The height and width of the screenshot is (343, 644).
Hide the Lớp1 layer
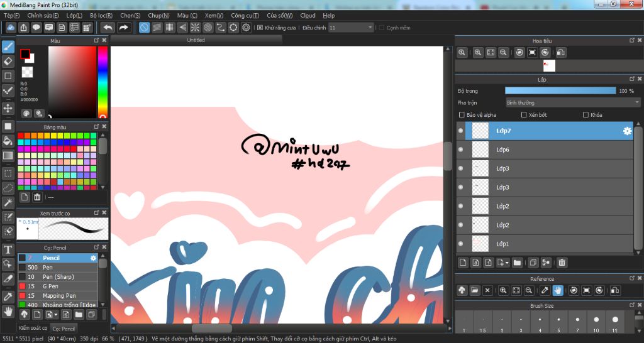pos(460,244)
